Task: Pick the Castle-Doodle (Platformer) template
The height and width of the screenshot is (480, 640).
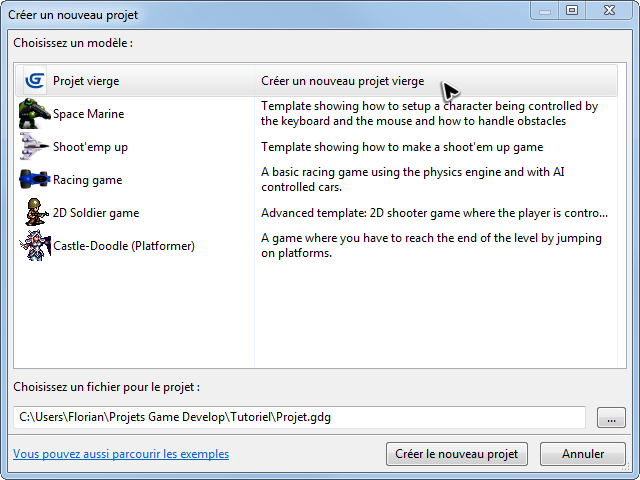Action: pyautogui.click(x=124, y=246)
